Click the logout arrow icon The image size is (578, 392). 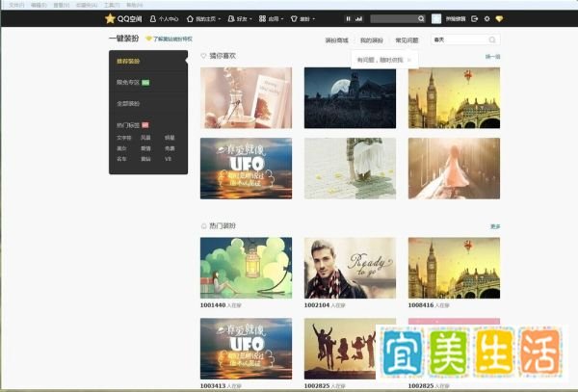coord(474,19)
